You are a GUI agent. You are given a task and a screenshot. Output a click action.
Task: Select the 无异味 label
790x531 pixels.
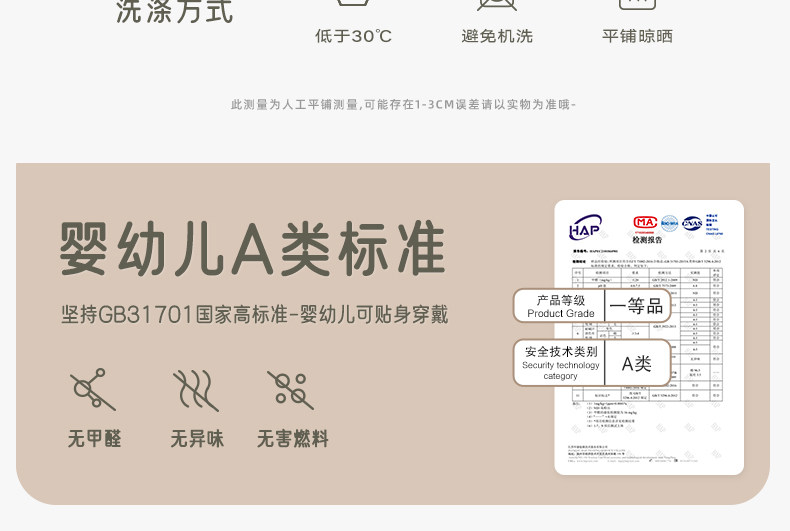(x=196, y=439)
